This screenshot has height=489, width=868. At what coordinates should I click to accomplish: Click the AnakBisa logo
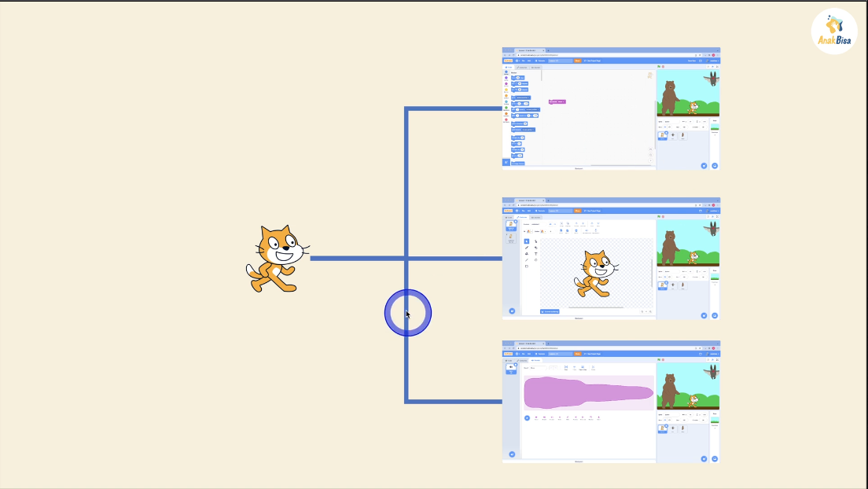[833, 31]
